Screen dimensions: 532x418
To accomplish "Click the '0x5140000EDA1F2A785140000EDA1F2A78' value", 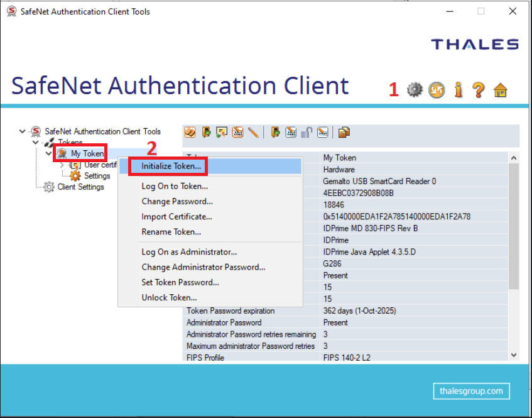I will [x=396, y=217].
